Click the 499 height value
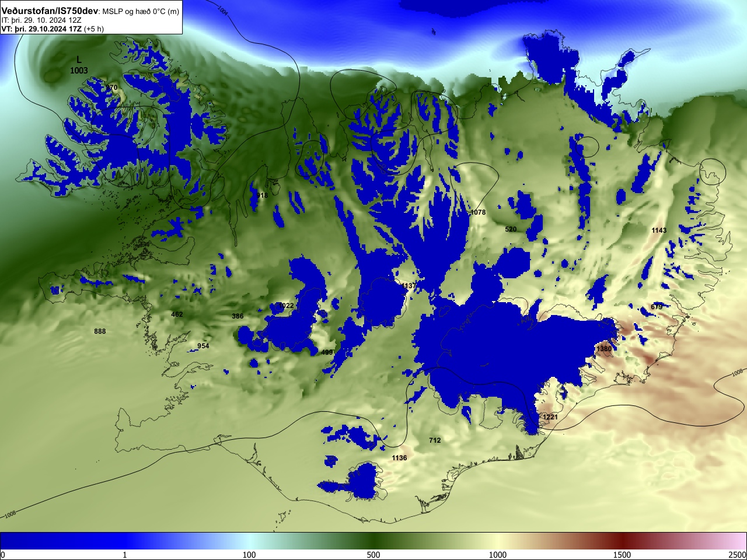Image resolution: width=747 pixels, height=560 pixels. coord(327,352)
